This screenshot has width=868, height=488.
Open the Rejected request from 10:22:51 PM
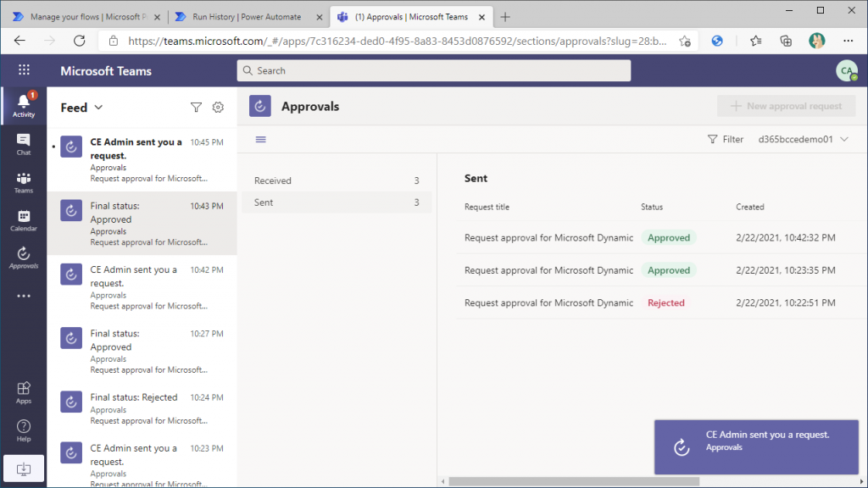click(661, 302)
